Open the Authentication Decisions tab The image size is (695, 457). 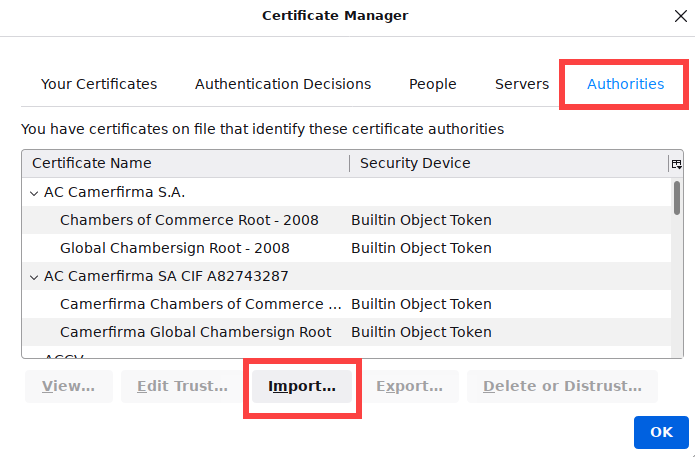(x=283, y=84)
